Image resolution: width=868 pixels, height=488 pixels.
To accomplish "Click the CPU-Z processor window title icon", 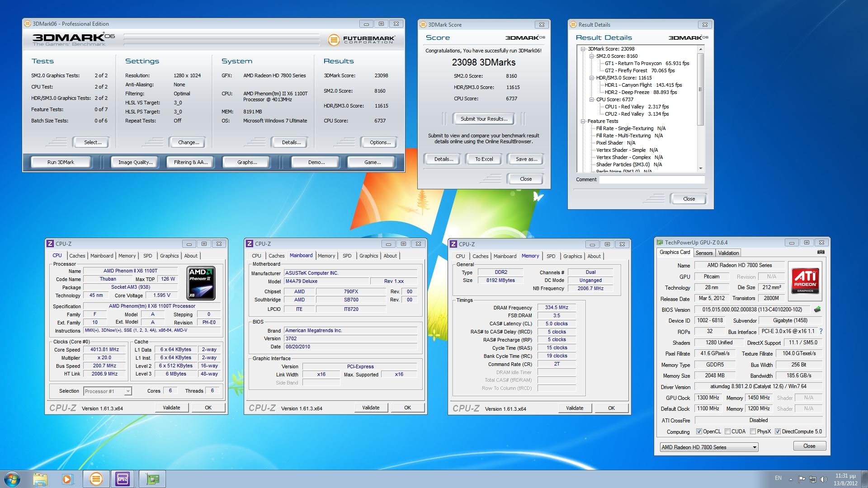I will tap(50, 244).
